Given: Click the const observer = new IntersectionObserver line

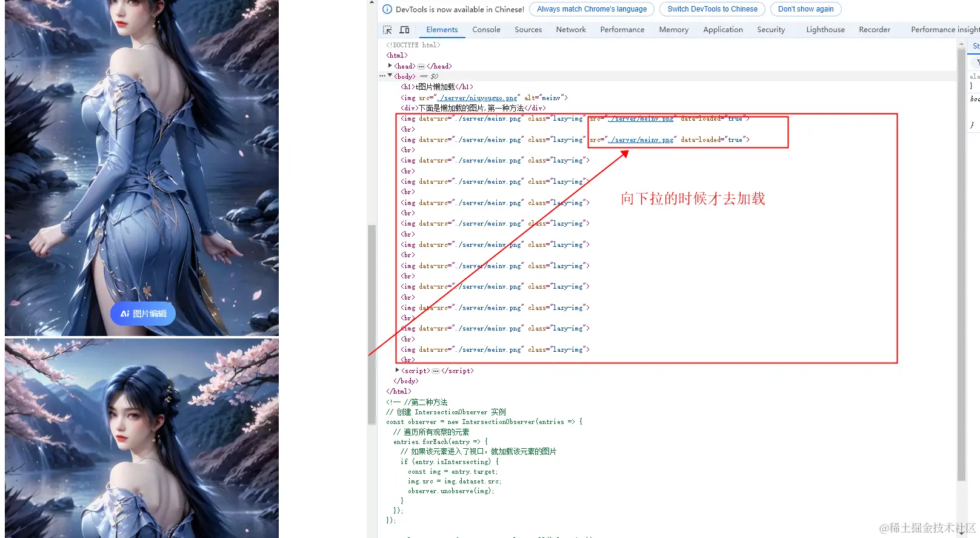Looking at the screenshot, I should pyautogui.click(x=484, y=422).
